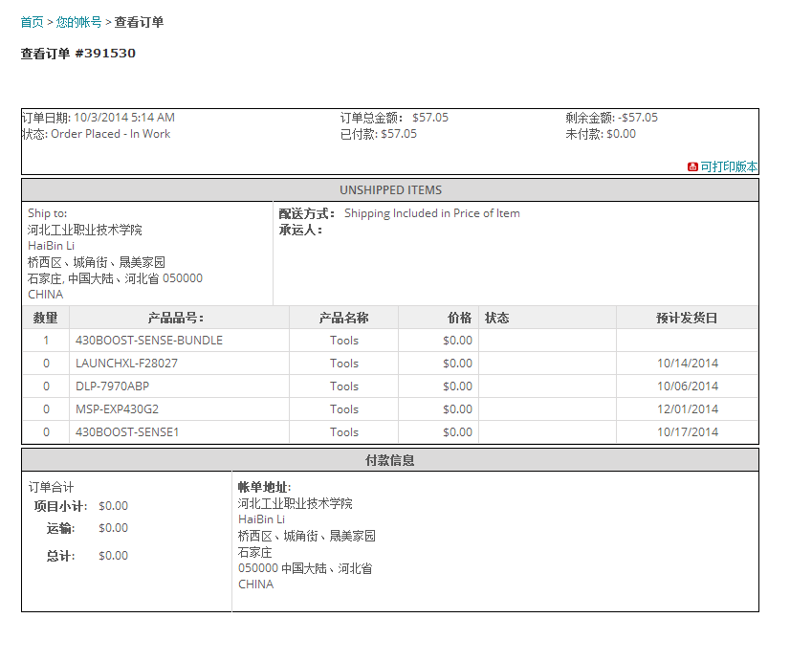The image size is (812, 662).
Task: Click the 付款信息 section header
Action: pos(390,460)
